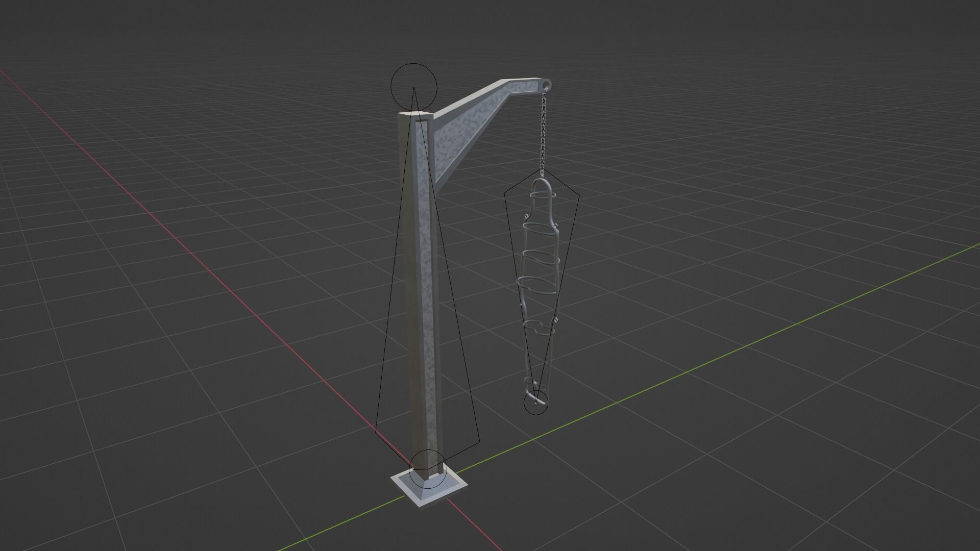This screenshot has height=551, width=980.
Task: Click bone circle at cage bottom
Action: point(536,403)
